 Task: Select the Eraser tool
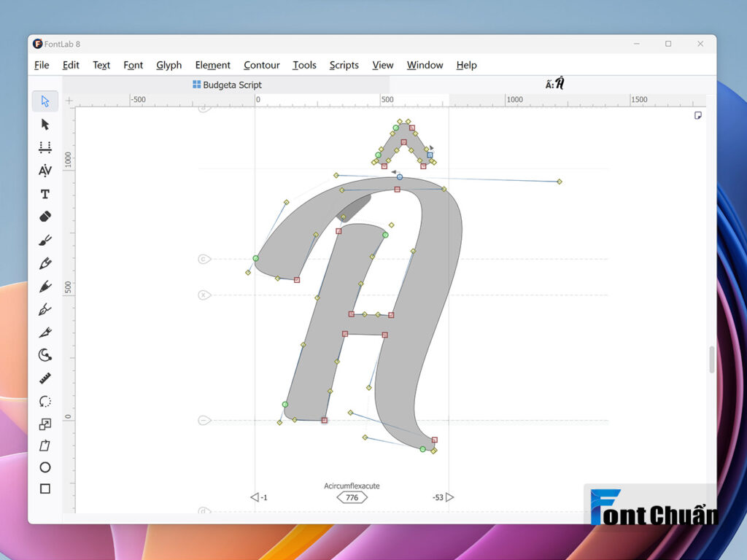pos(44,217)
